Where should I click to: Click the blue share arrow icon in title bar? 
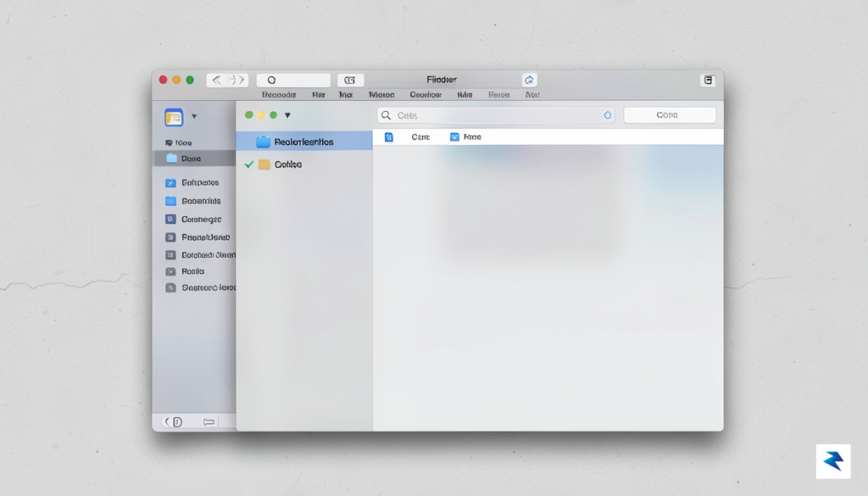pyautogui.click(x=529, y=81)
